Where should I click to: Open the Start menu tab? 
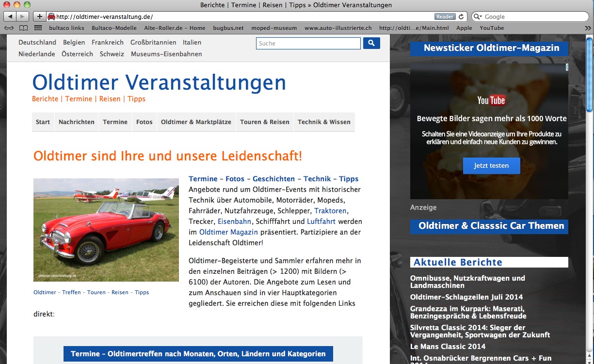43,122
